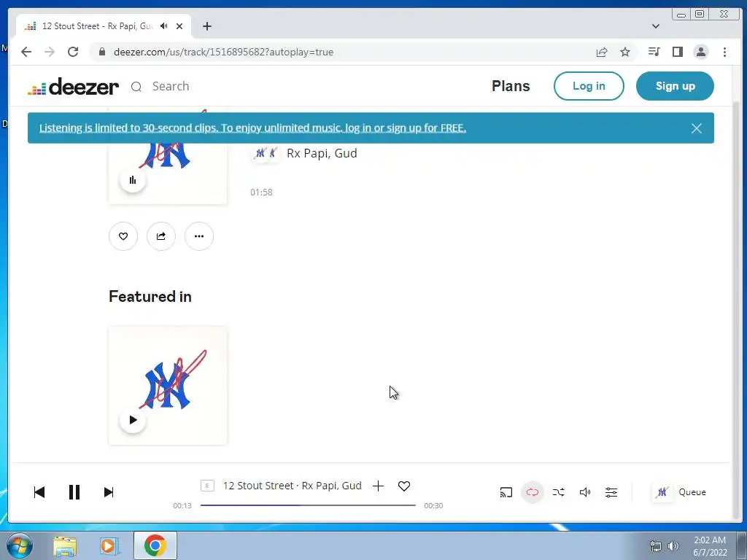Close the 12 Stout Street tab

click(179, 26)
